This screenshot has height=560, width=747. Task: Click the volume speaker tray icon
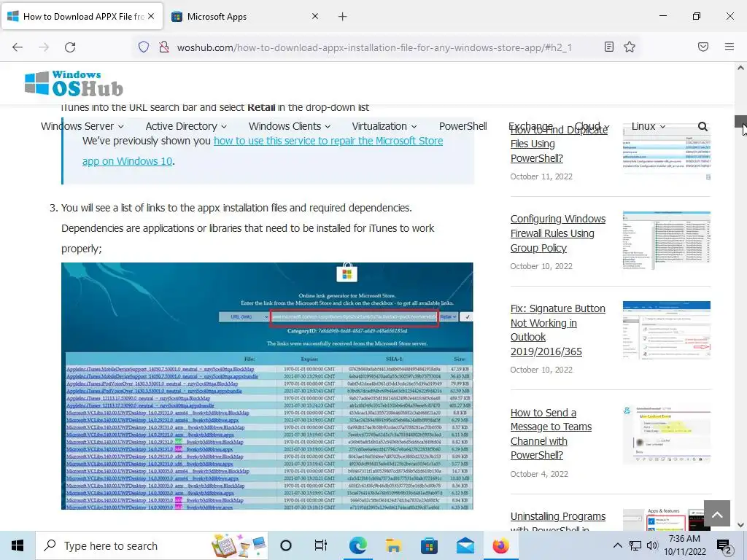click(x=652, y=545)
